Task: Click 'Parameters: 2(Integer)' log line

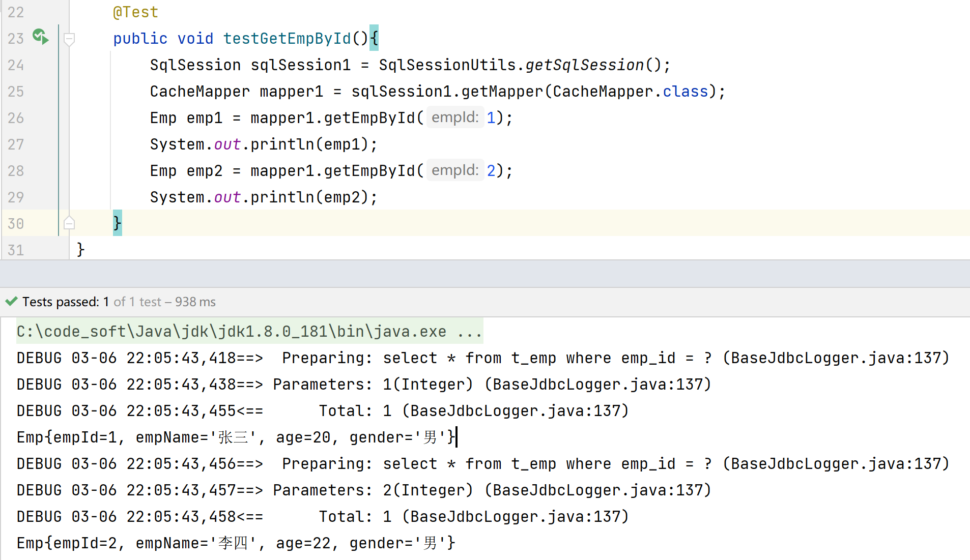Action: 364,490
